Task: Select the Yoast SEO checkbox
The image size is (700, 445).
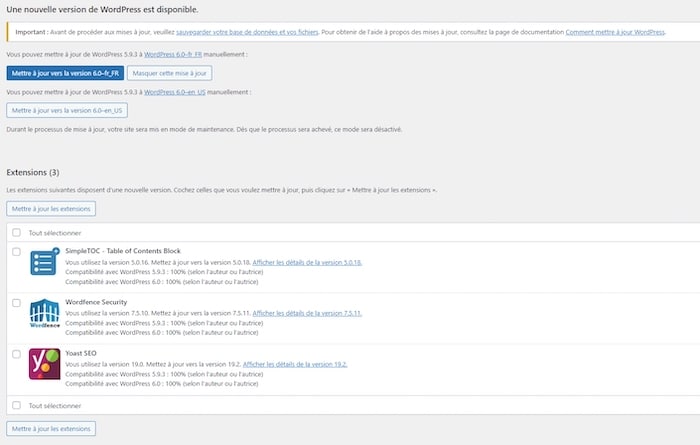Action: point(17,354)
